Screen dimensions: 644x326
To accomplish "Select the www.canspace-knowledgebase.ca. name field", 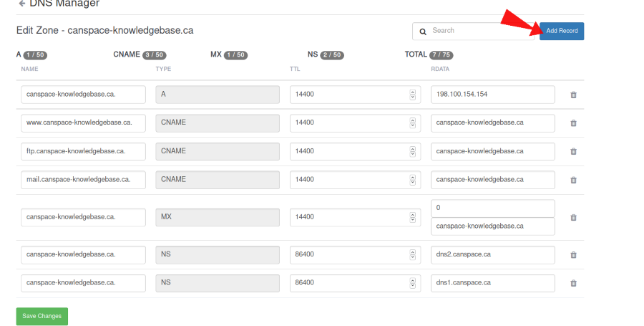I will pos(83,123).
